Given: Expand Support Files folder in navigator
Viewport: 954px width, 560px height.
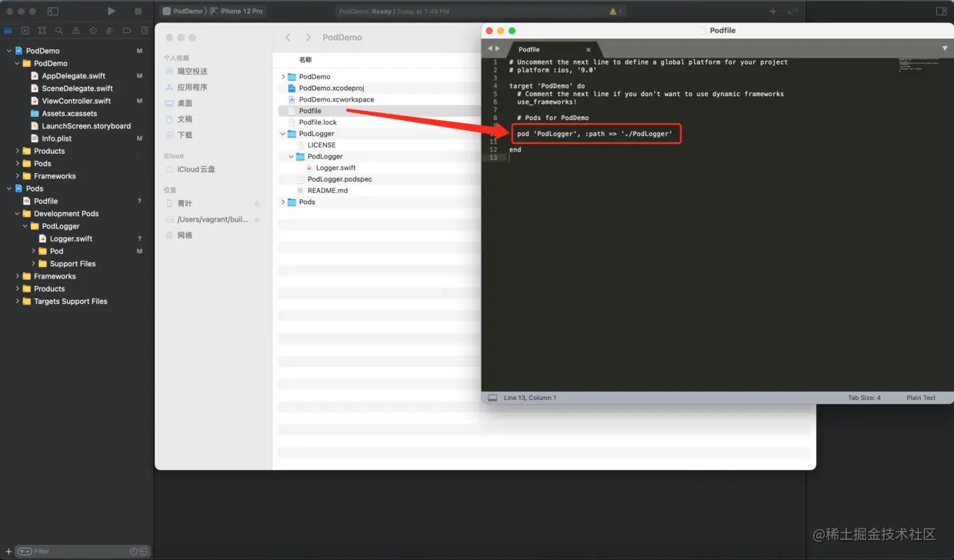Looking at the screenshot, I should coord(34,264).
